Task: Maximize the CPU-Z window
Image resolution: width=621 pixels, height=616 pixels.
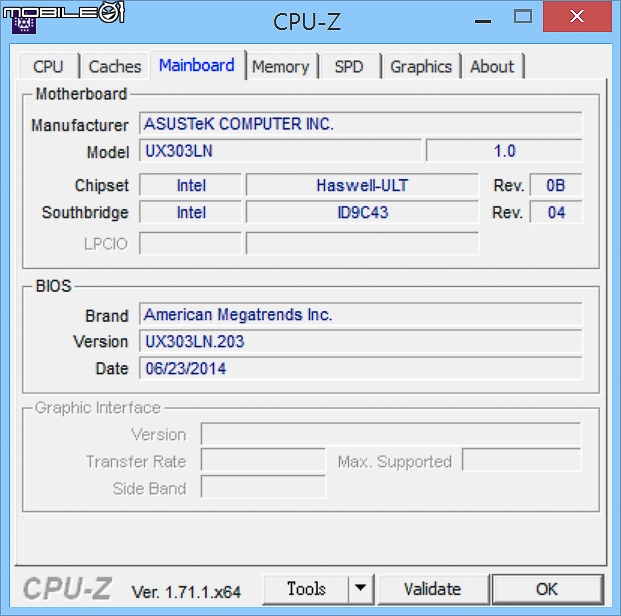Action: coord(522,17)
